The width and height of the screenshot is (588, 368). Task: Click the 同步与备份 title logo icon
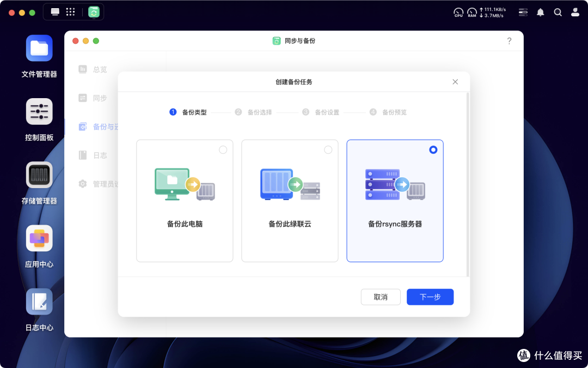(x=277, y=41)
